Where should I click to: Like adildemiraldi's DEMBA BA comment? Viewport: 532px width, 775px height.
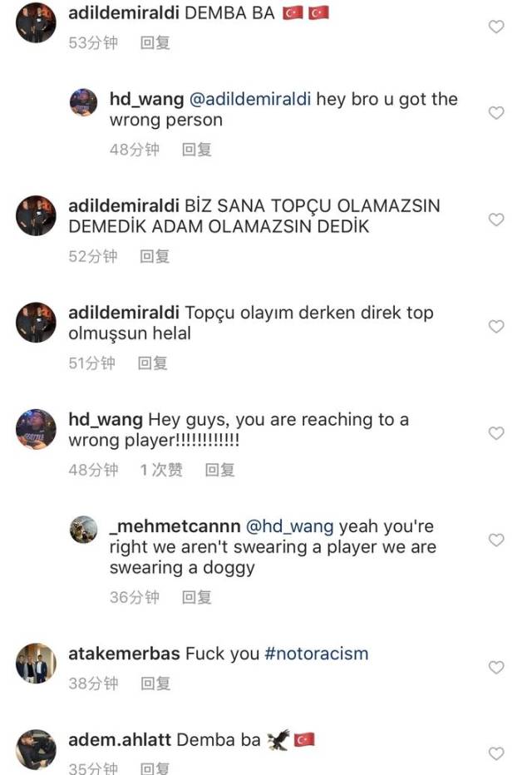point(496,27)
